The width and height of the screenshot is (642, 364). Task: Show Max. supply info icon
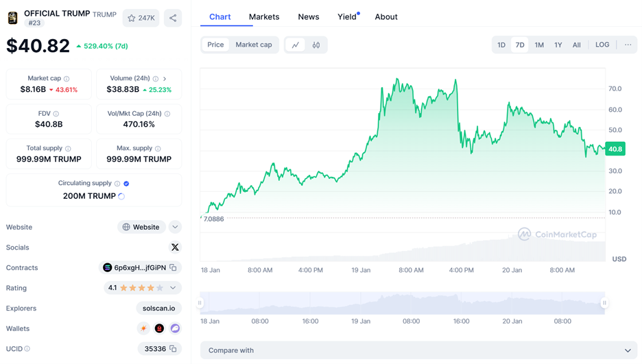158,149
